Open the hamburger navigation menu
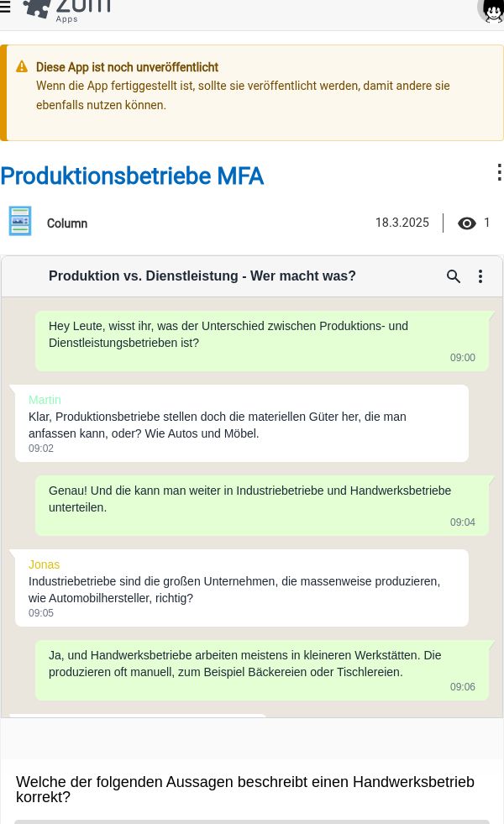The width and height of the screenshot is (504, 824). (x=5, y=7)
